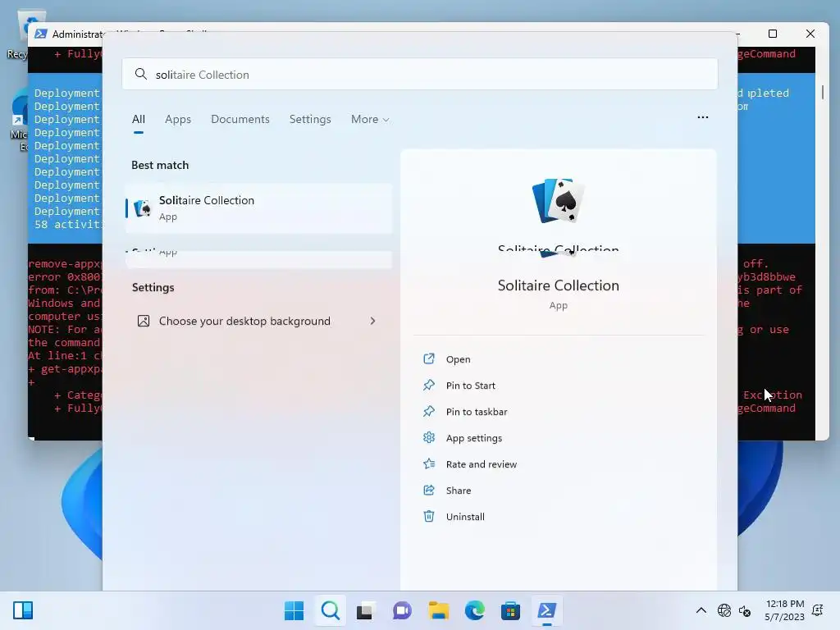The width and height of the screenshot is (840, 630).
Task: Click the Open arrow-box icon
Action: pos(428,358)
